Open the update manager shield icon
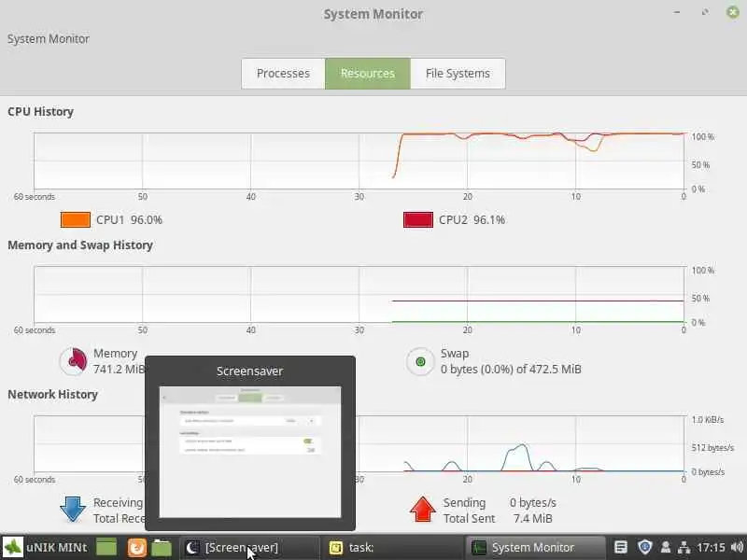This screenshot has width=747, height=560. coord(644,547)
